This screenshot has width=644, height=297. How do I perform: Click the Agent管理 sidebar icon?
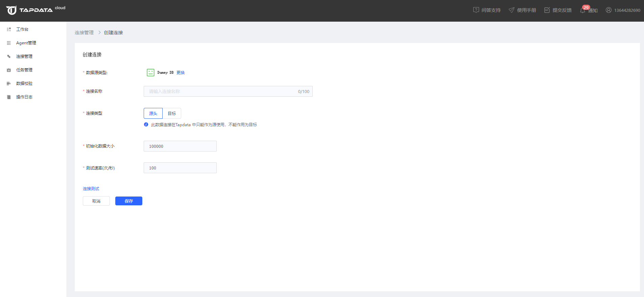[9, 43]
